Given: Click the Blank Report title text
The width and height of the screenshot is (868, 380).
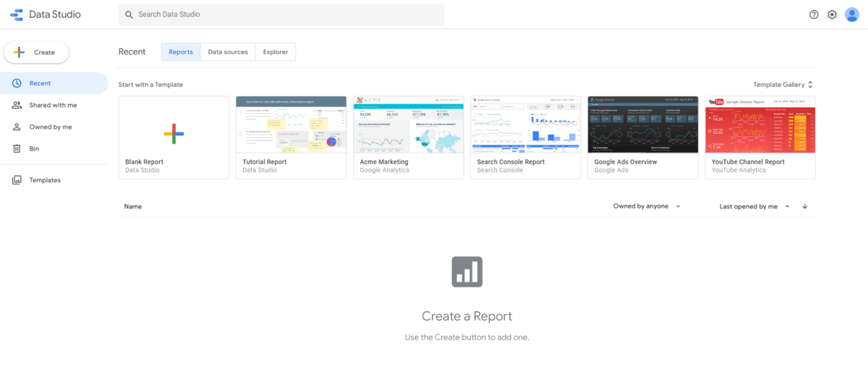Looking at the screenshot, I should 145,162.
